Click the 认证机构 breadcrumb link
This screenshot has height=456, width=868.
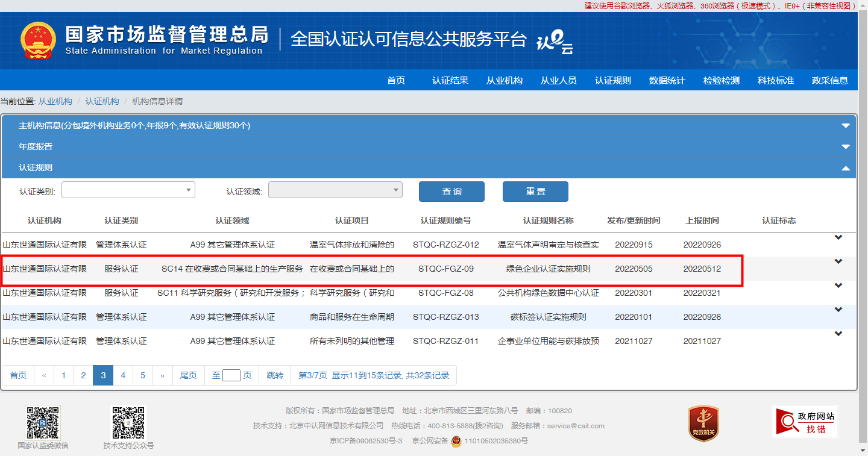(x=102, y=101)
